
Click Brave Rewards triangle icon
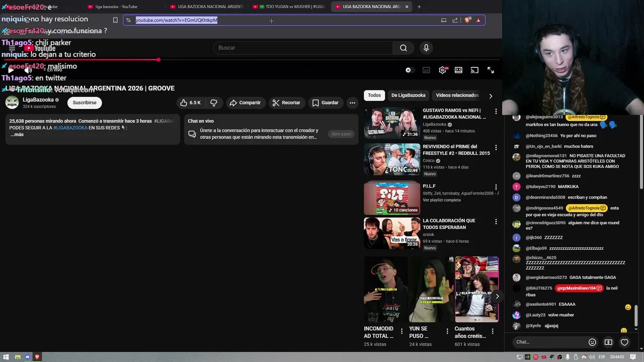coord(478,20)
